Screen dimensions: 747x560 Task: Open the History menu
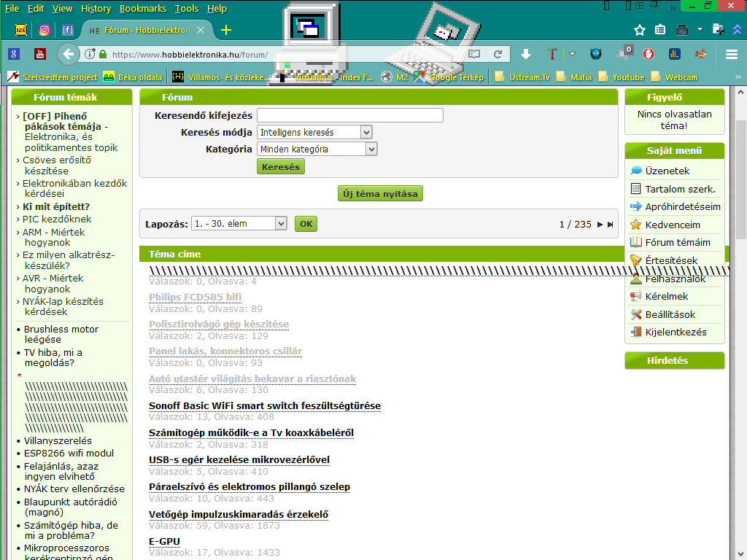(x=96, y=9)
